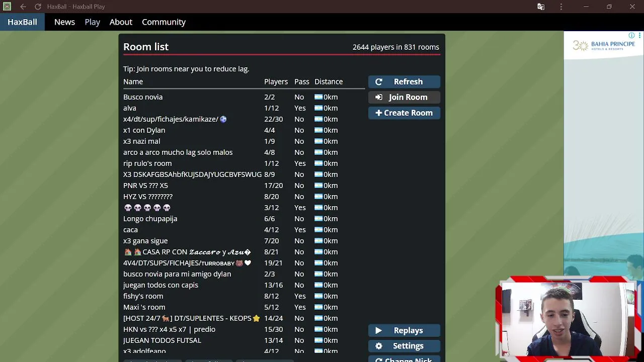Select the 'x3 gana sigue' room
644x362 pixels.
[244, 241]
